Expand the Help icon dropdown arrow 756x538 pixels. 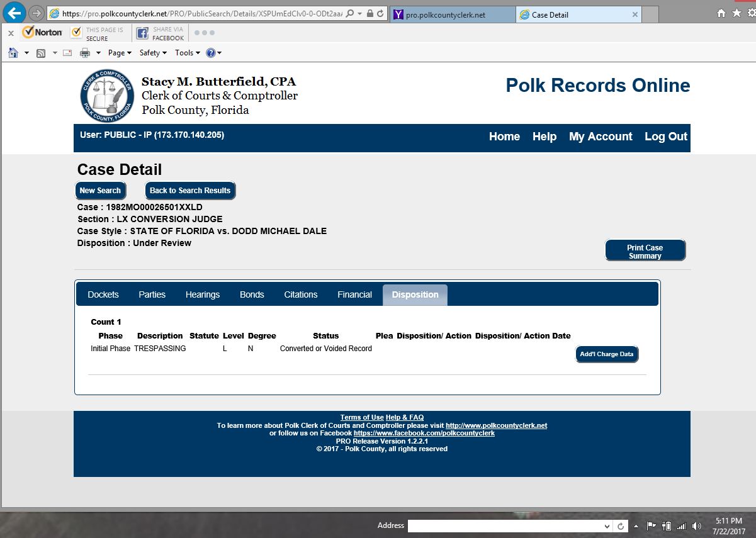[x=219, y=53]
